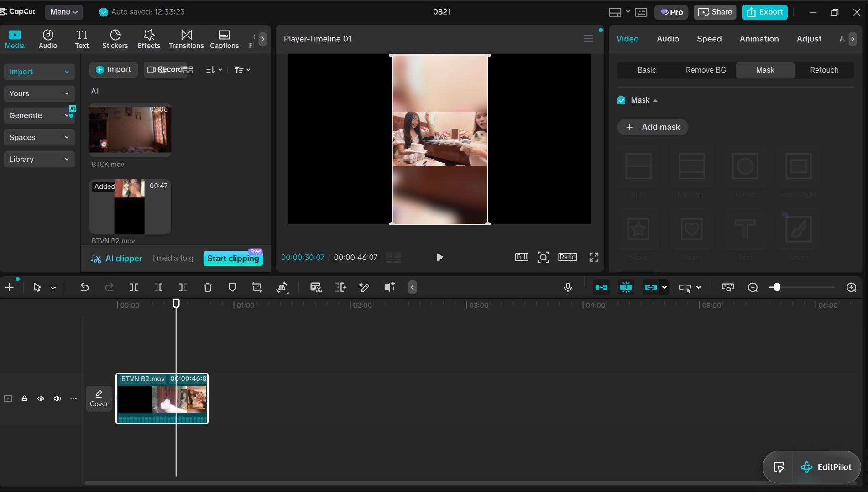Select the Remove BG sub-tab

coord(706,70)
